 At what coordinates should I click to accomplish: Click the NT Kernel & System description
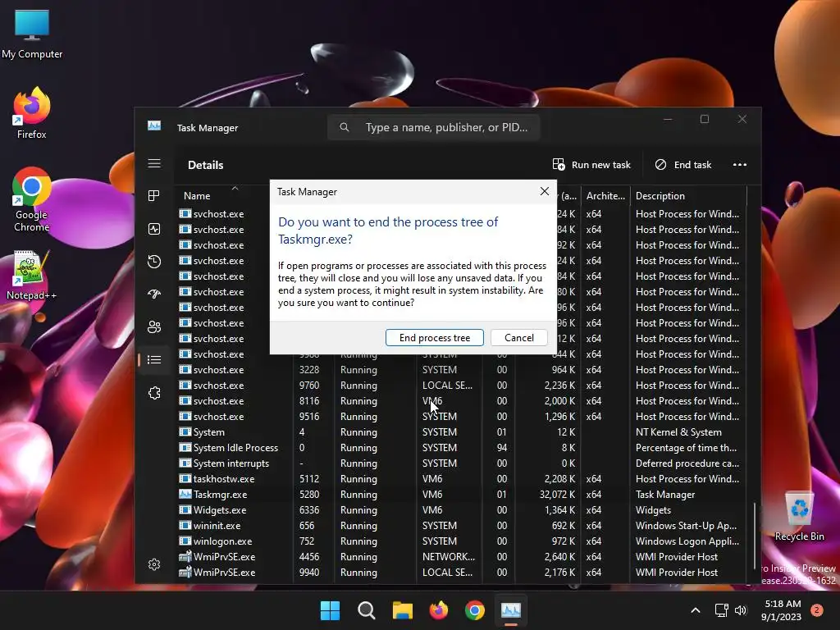(x=678, y=431)
